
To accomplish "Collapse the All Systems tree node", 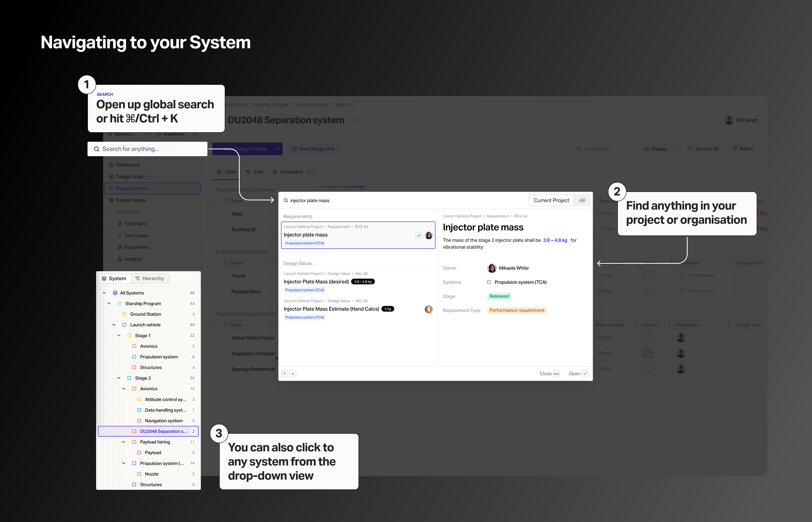I will coord(104,293).
